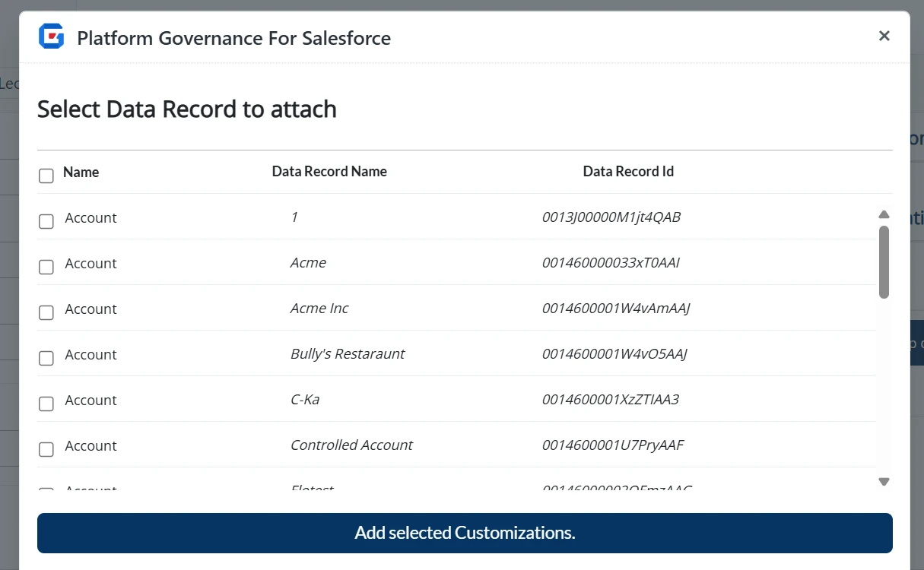Viewport: 924px width, 570px height.
Task: Click the Data Record Id column header
Action: point(628,172)
